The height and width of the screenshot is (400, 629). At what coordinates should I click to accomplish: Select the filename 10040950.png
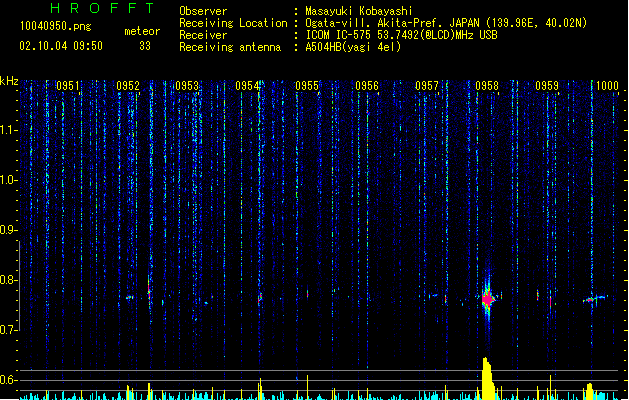coord(55,26)
